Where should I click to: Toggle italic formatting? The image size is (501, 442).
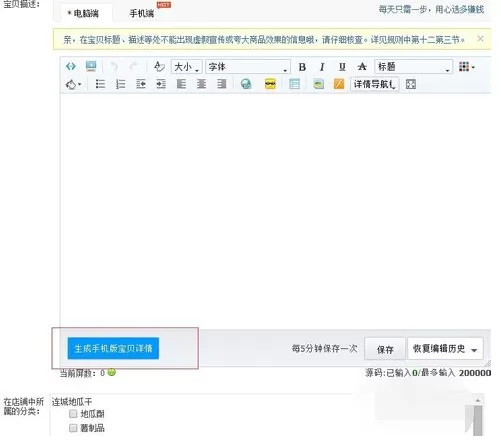322,67
